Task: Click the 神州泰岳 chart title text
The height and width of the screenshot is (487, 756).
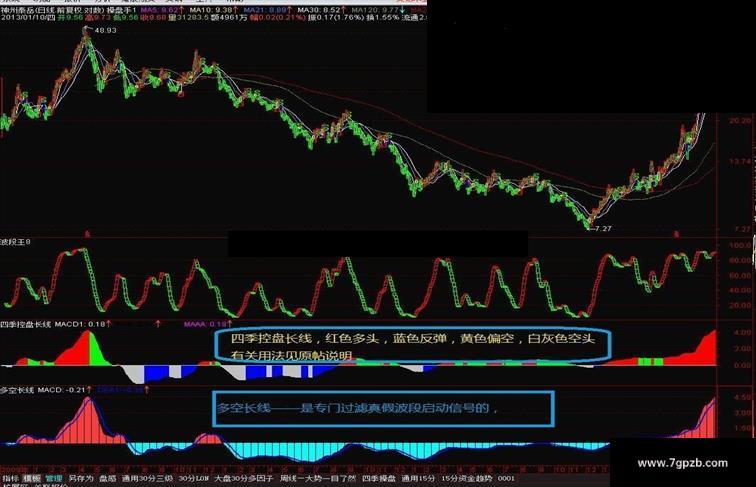Action: [x=16, y=10]
